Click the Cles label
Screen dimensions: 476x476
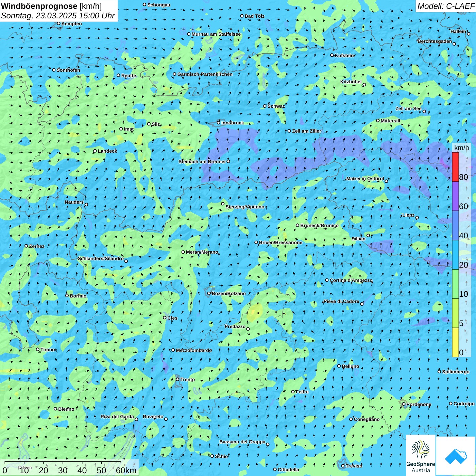[172, 318]
